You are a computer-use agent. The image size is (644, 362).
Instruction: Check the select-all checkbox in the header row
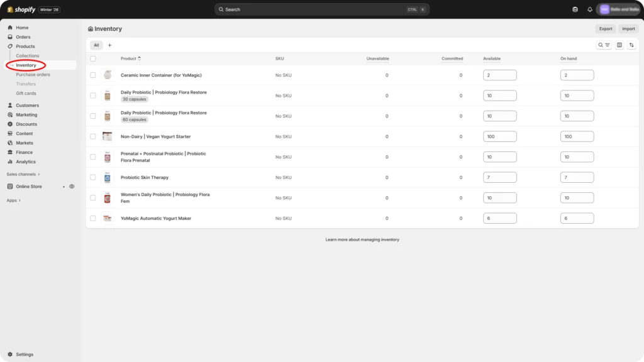coord(92,58)
